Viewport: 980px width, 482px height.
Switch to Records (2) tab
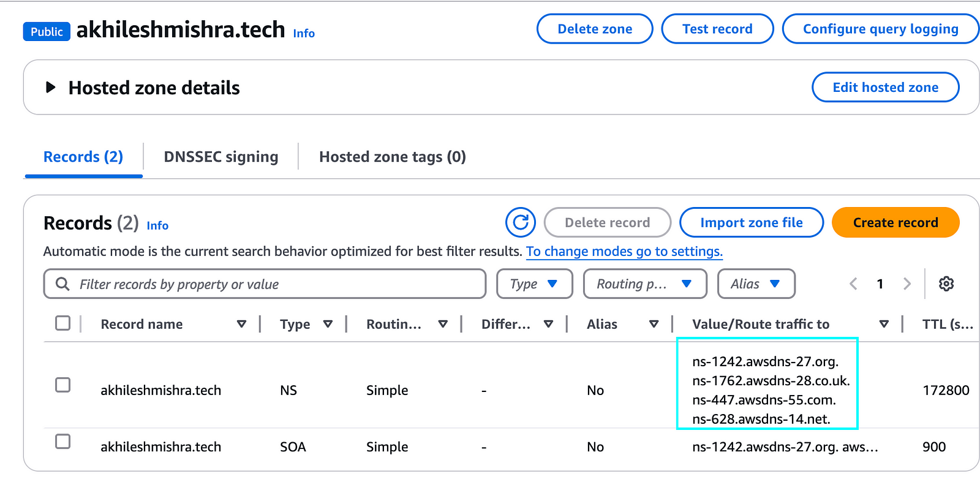83,157
